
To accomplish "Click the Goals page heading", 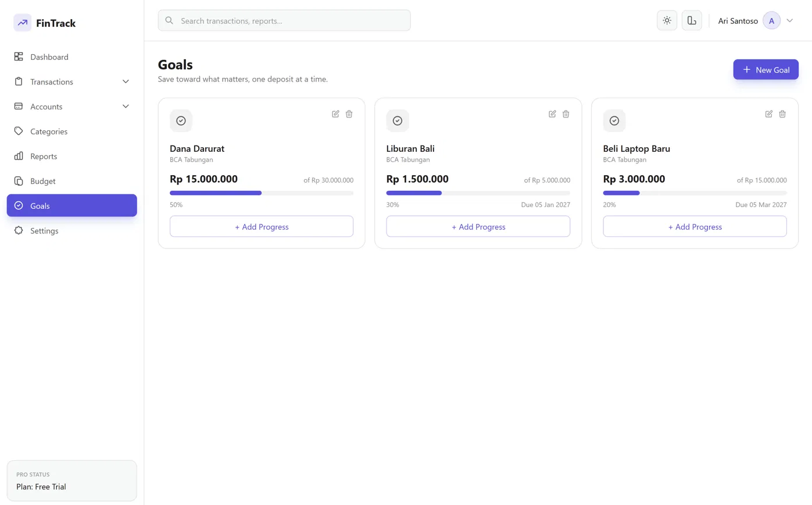I will click(x=176, y=65).
